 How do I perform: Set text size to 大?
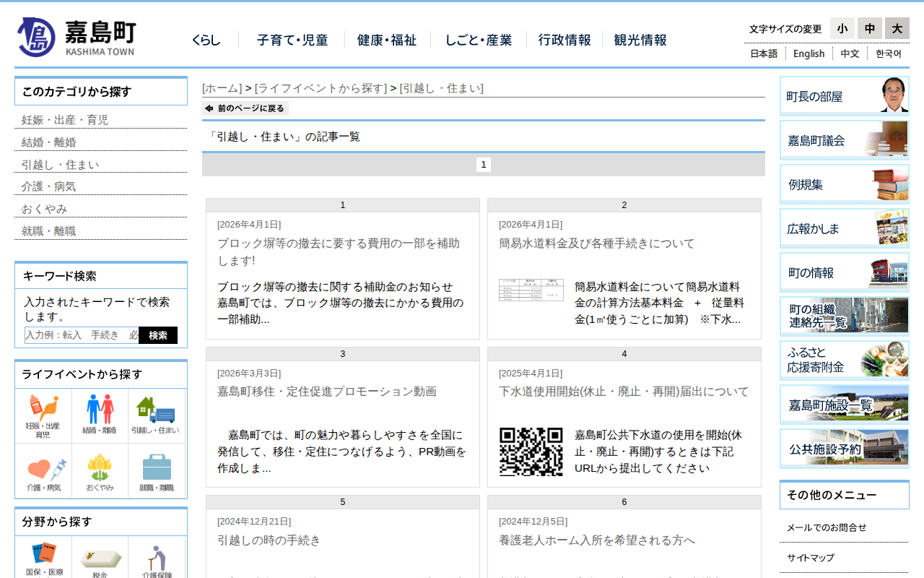(897, 28)
